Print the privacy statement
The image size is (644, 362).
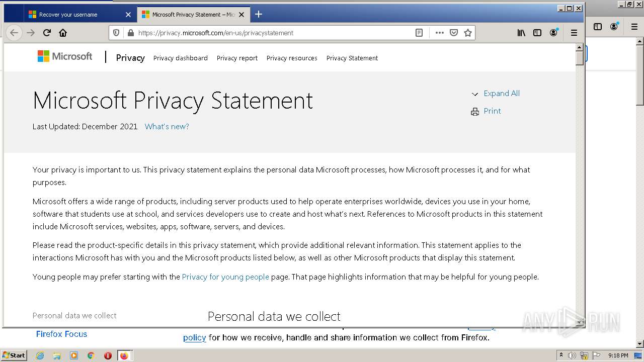492,111
